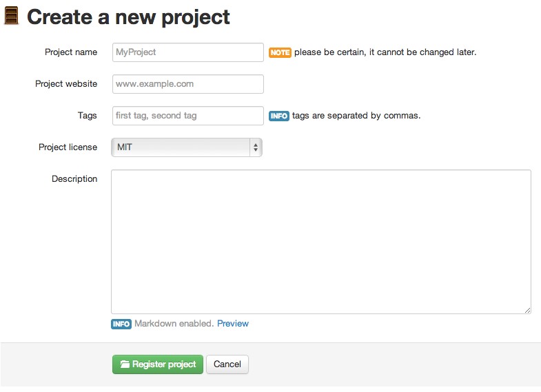The height and width of the screenshot is (392, 541).
Task: Click the Create a new project heading
Action: (x=128, y=17)
